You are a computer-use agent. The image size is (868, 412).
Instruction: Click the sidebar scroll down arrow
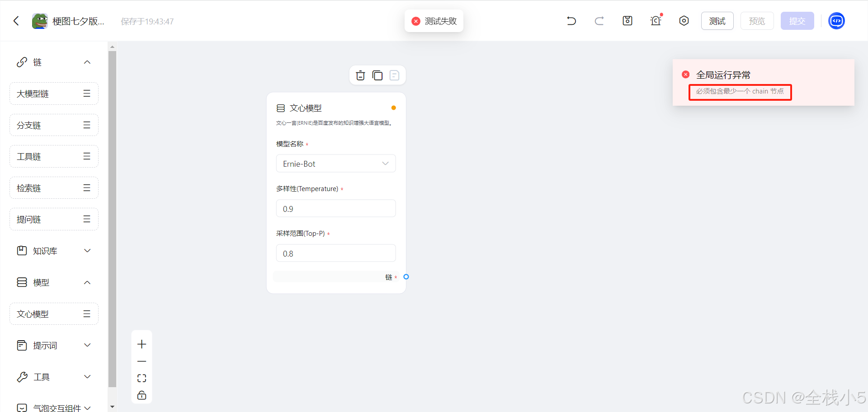tap(112, 407)
